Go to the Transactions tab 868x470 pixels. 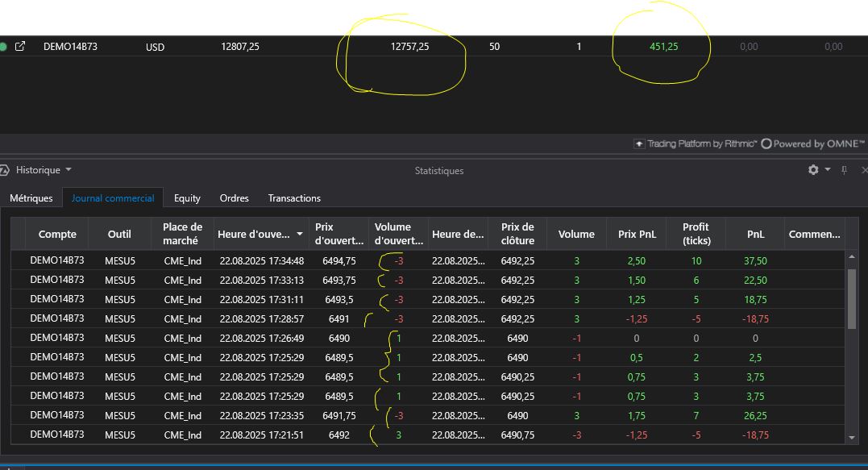pyautogui.click(x=294, y=198)
